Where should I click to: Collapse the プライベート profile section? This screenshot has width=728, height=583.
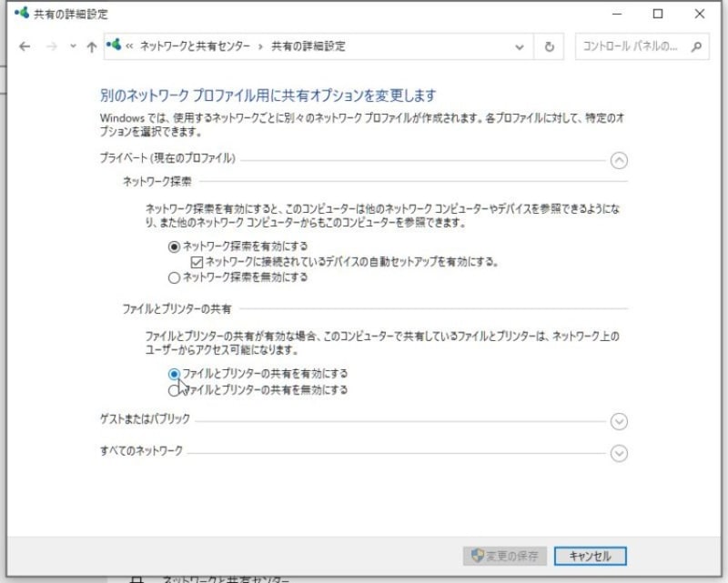click(620, 160)
